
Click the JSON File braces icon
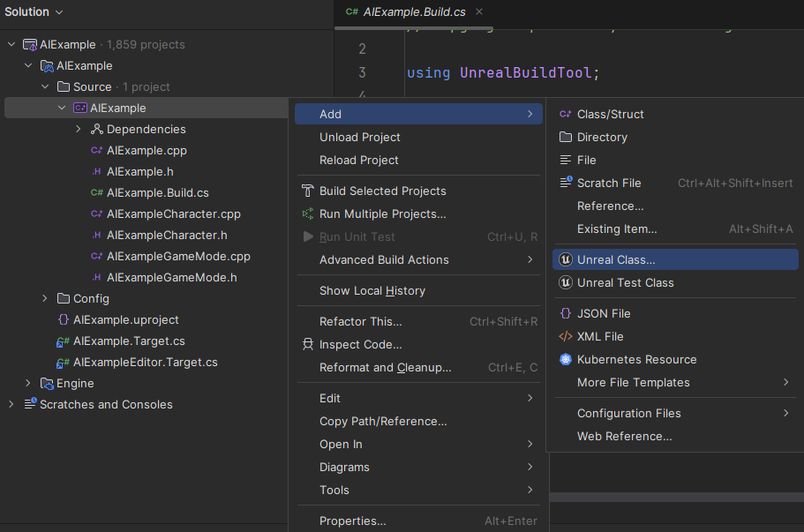point(566,313)
